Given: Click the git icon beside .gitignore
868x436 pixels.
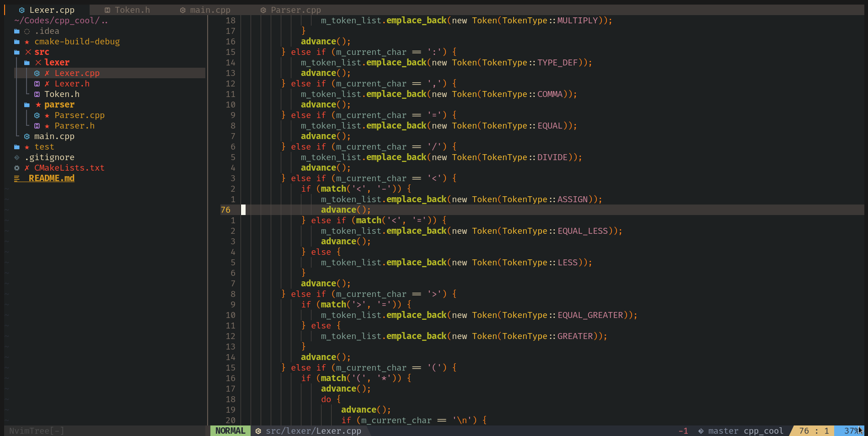Looking at the screenshot, I should point(17,157).
